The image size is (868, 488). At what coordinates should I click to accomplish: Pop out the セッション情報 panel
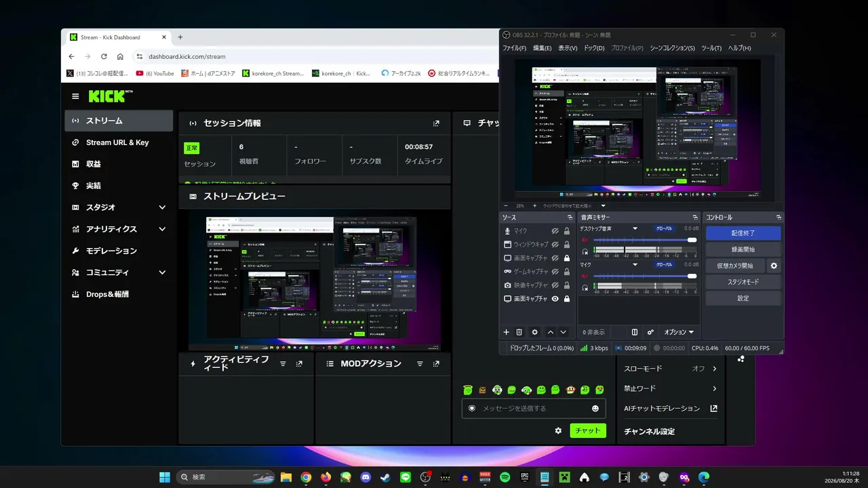click(436, 123)
